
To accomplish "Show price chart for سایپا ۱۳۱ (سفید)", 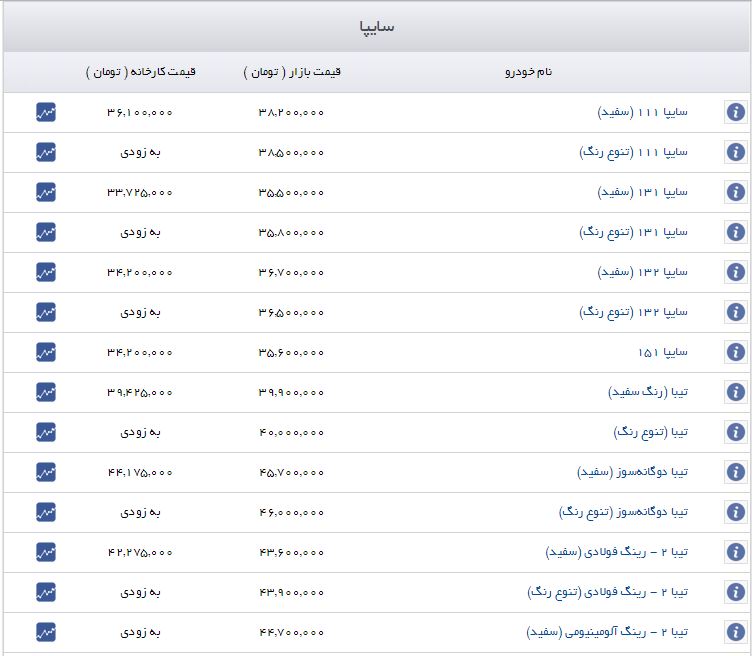I will click(x=46, y=192).
